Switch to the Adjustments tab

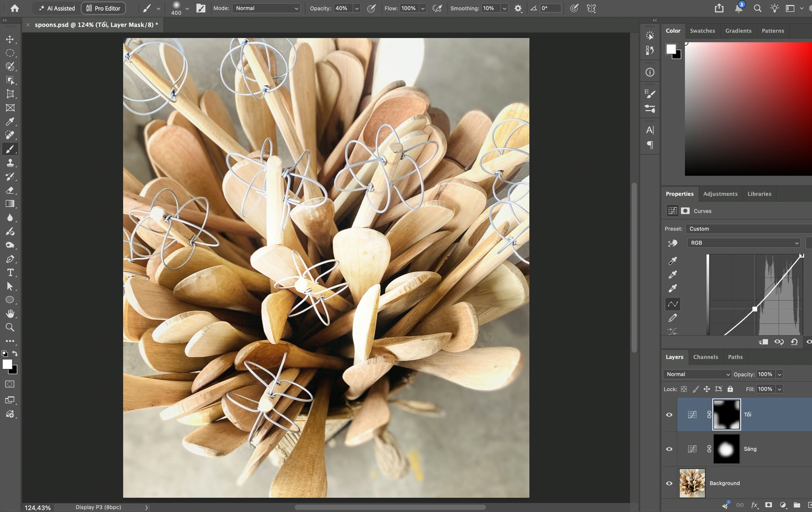(720, 194)
